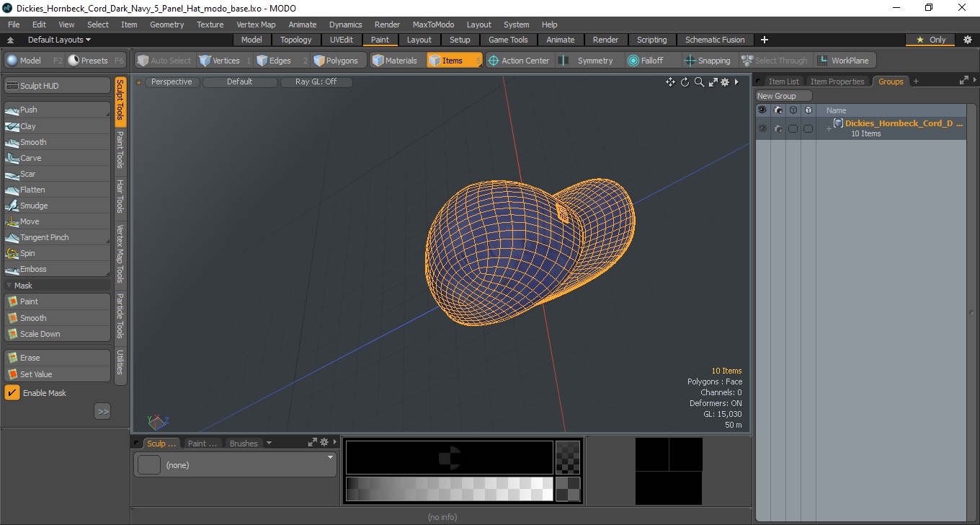Image resolution: width=980 pixels, height=525 pixels.
Task: Collapse the Mask section triangle
Action: [9, 286]
